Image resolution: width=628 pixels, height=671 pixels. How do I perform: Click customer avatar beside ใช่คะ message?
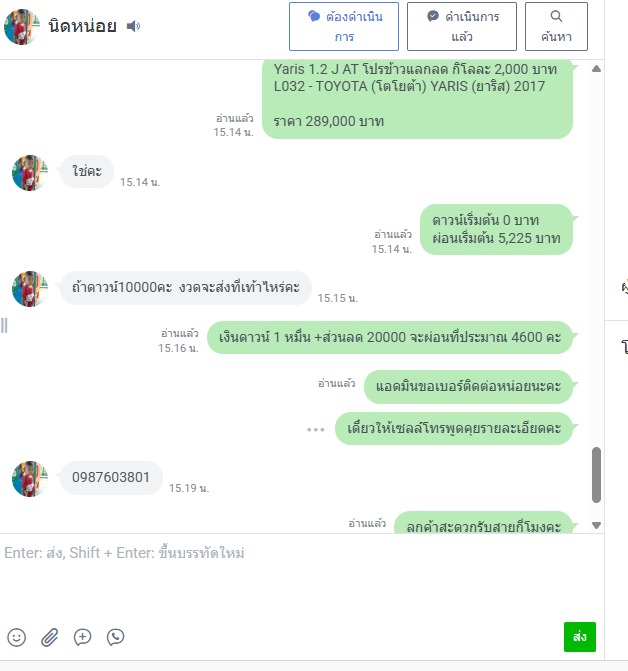30,173
